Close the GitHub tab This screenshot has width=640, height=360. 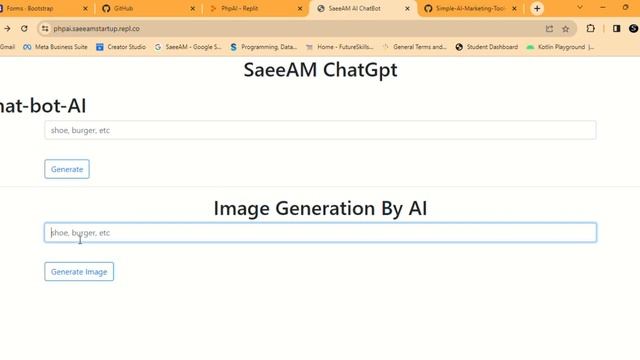(193, 9)
